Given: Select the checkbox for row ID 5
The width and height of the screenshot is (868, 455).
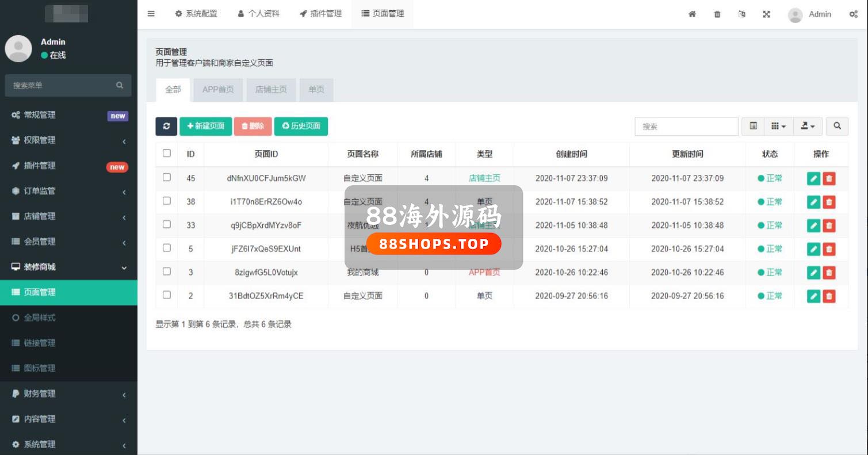Looking at the screenshot, I should point(167,248).
